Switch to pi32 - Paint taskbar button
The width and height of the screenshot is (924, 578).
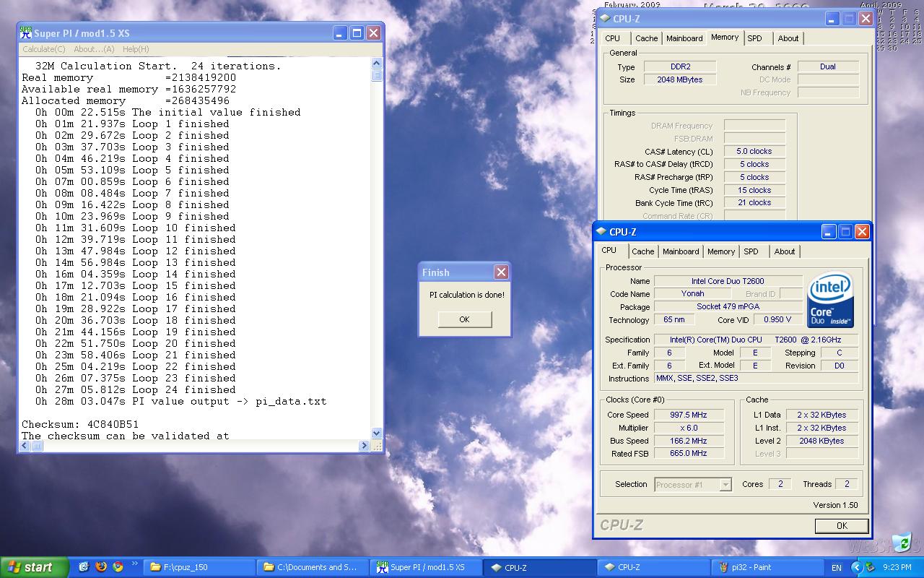767,567
